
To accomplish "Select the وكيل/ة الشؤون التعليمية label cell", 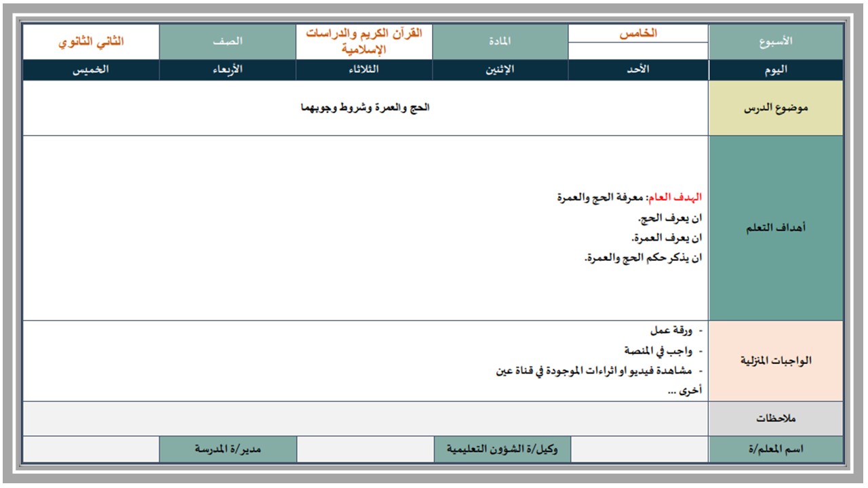I will coord(502,450).
